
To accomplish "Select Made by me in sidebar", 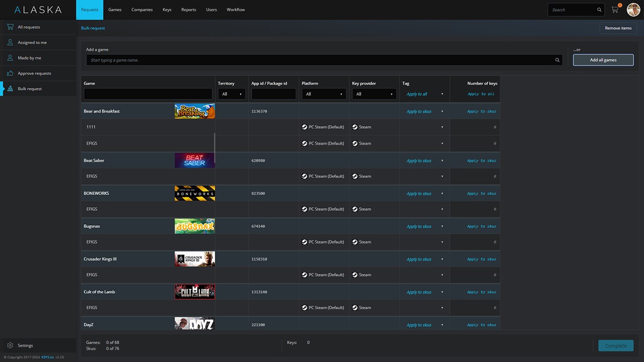I will click(x=38, y=58).
